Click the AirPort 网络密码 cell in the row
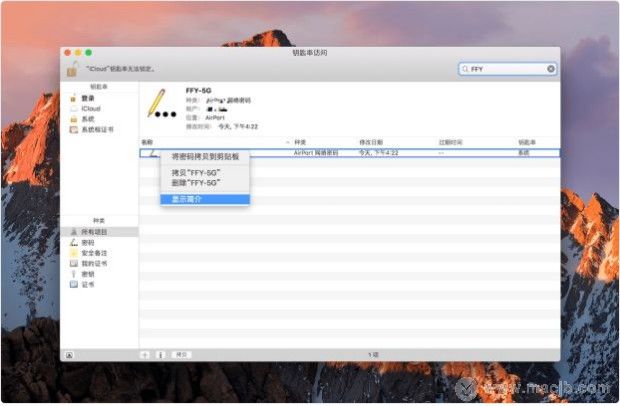The image size is (620, 406). click(316, 153)
